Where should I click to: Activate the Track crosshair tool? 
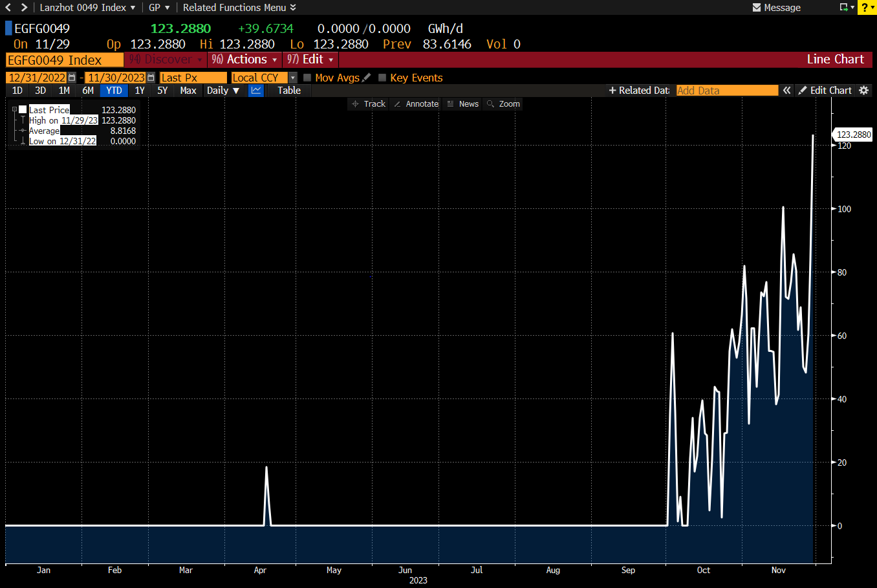point(369,104)
